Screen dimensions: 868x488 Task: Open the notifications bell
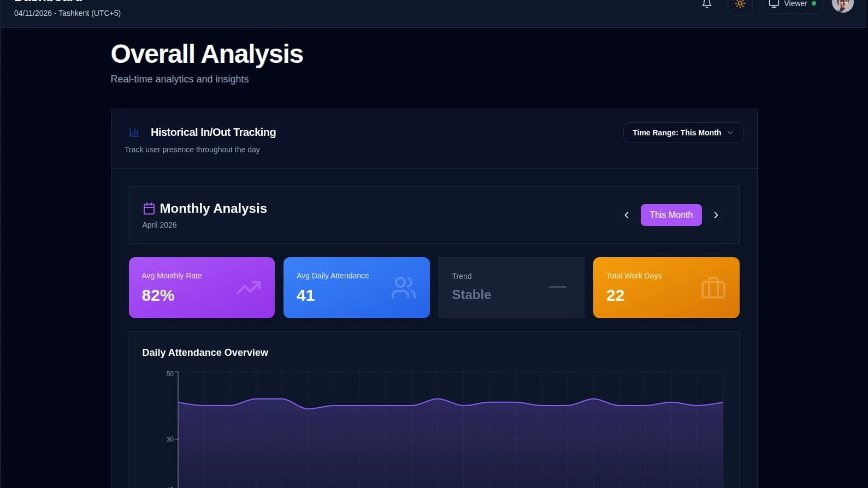coord(706,4)
